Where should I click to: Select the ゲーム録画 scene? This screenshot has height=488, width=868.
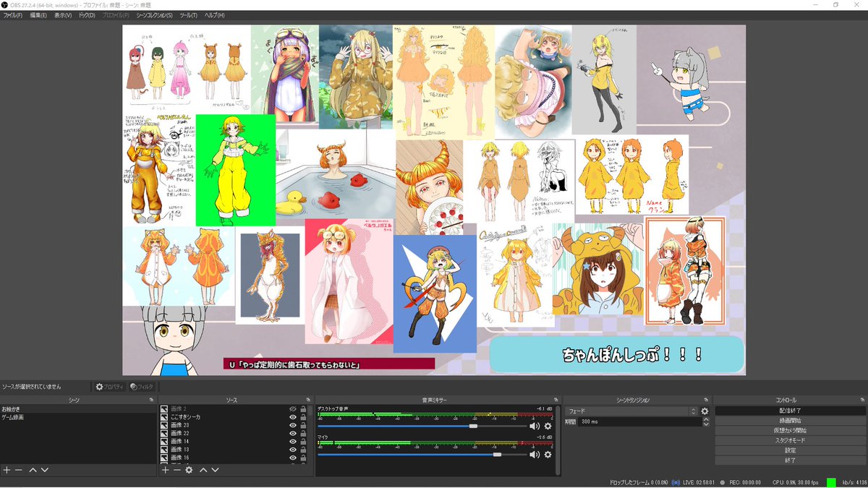[78, 417]
